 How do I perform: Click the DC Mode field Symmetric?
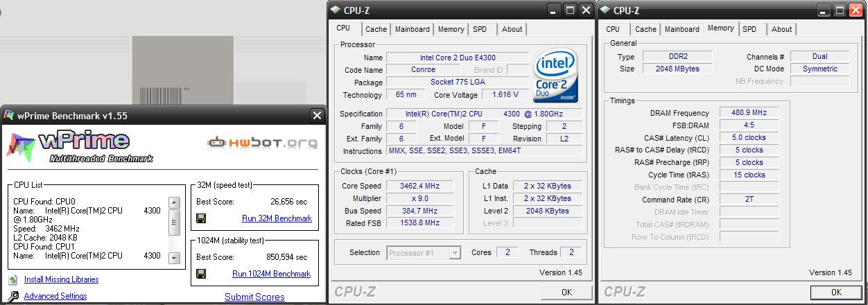coord(819,69)
